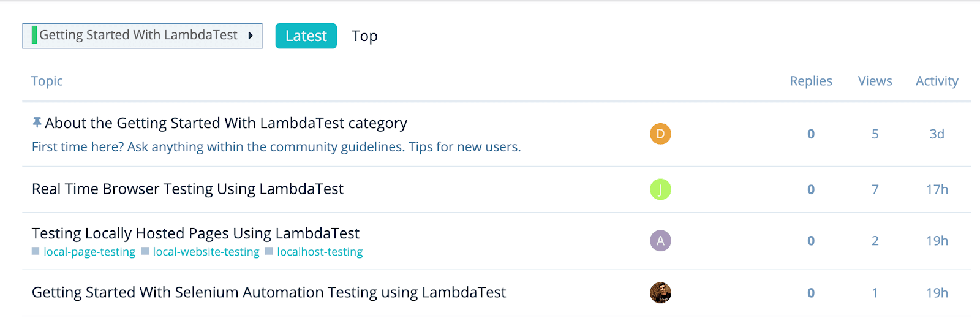Viewport: 980px width, 318px height.
Task: Click localhost-testing tag square icon
Action: (269, 251)
